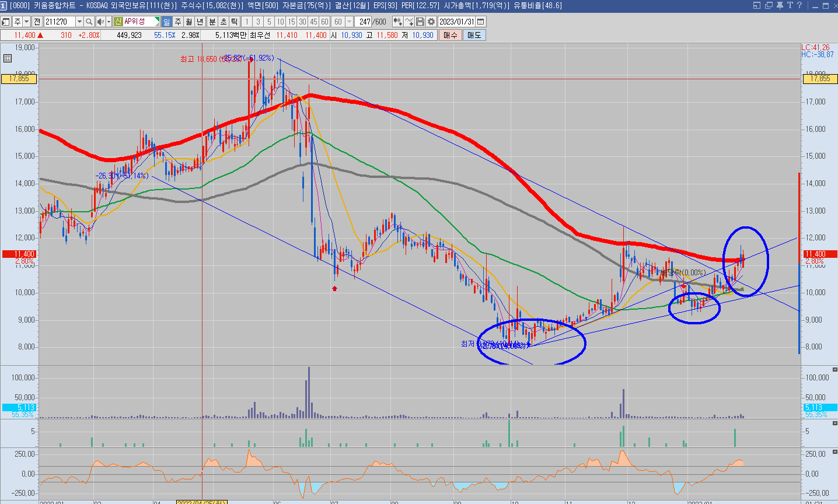Click the T font icon in title bar

point(790,5)
